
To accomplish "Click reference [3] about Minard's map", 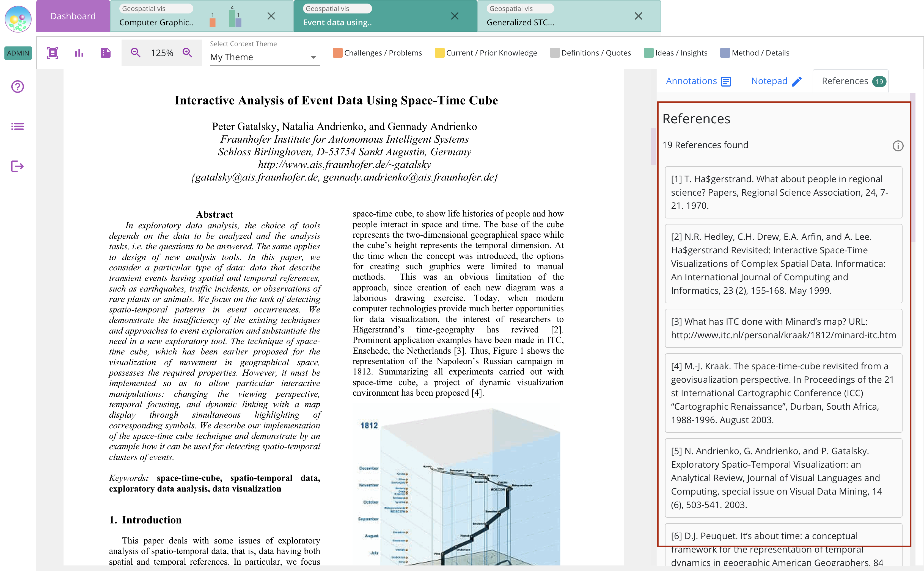I will 783,328.
